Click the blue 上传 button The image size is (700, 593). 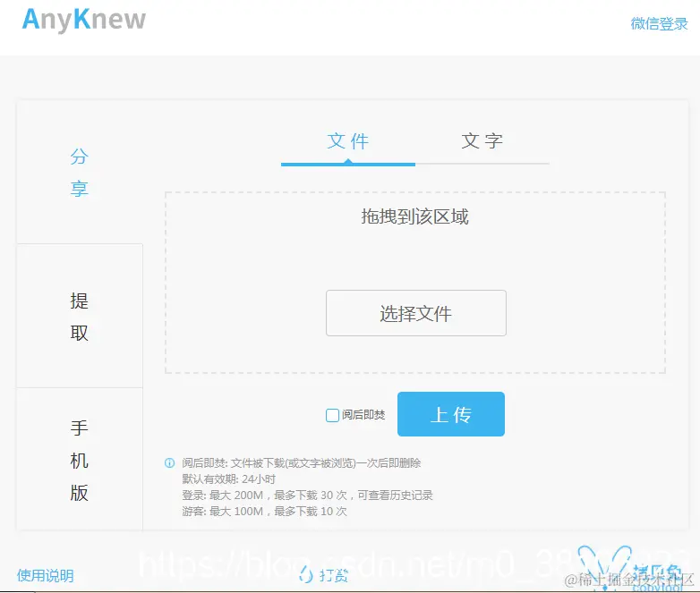click(451, 414)
